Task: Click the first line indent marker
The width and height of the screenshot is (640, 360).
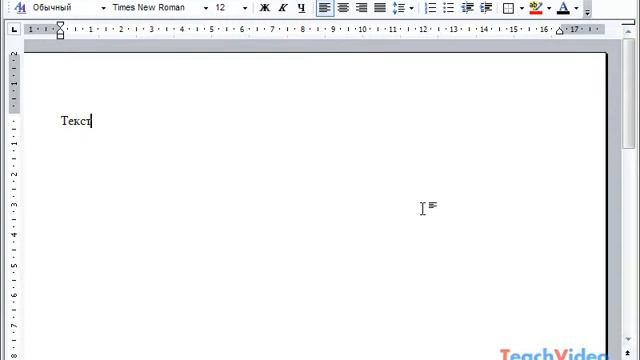Action: pos(60,24)
